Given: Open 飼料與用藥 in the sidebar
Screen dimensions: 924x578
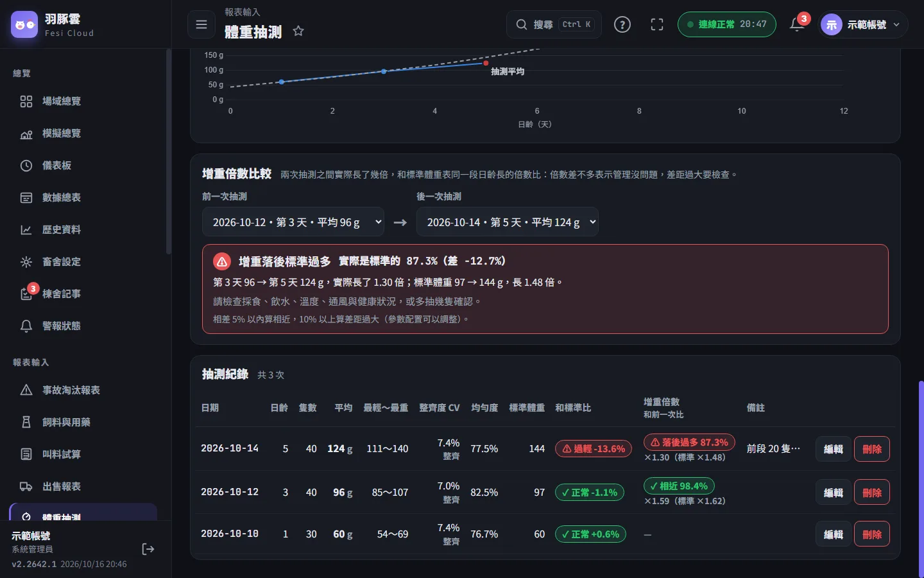Looking at the screenshot, I should [x=83, y=423].
